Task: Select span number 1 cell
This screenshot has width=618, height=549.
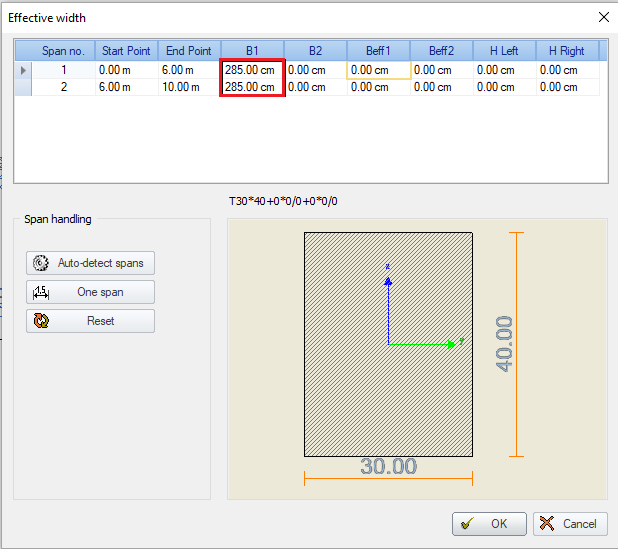Action: (x=63, y=70)
